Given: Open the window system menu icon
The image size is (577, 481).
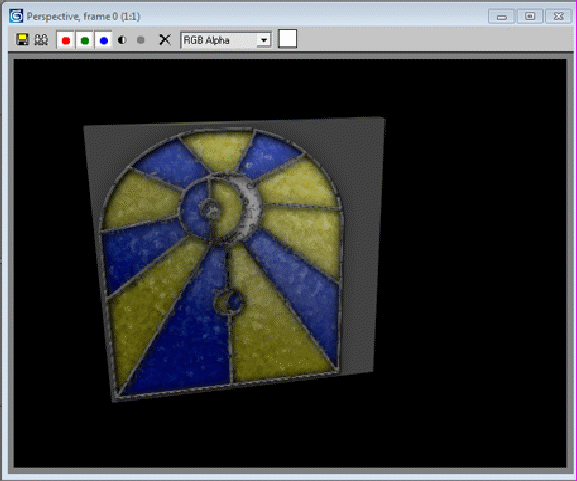Looking at the screenshot, I should [x=16, y=16].
